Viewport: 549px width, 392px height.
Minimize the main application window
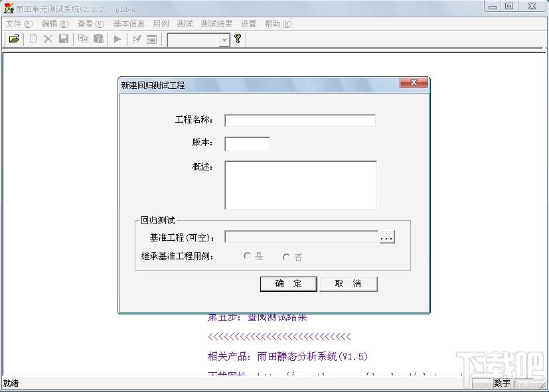point(493,6)
